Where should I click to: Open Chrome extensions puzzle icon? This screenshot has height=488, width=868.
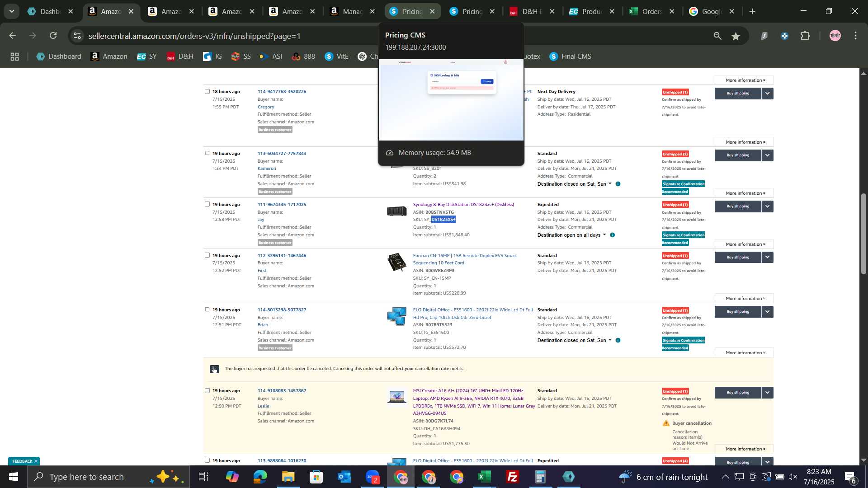point(805,36)
